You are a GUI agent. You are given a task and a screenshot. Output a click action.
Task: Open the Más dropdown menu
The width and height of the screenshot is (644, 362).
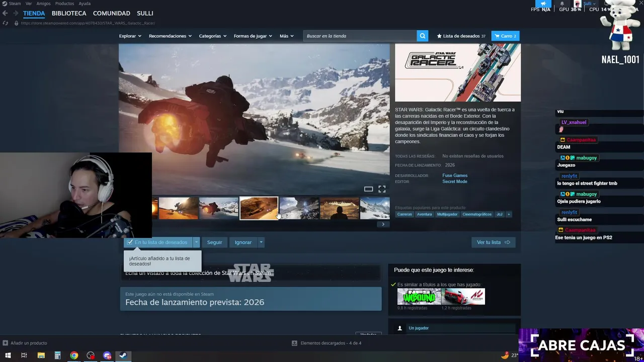pos(287,36)
